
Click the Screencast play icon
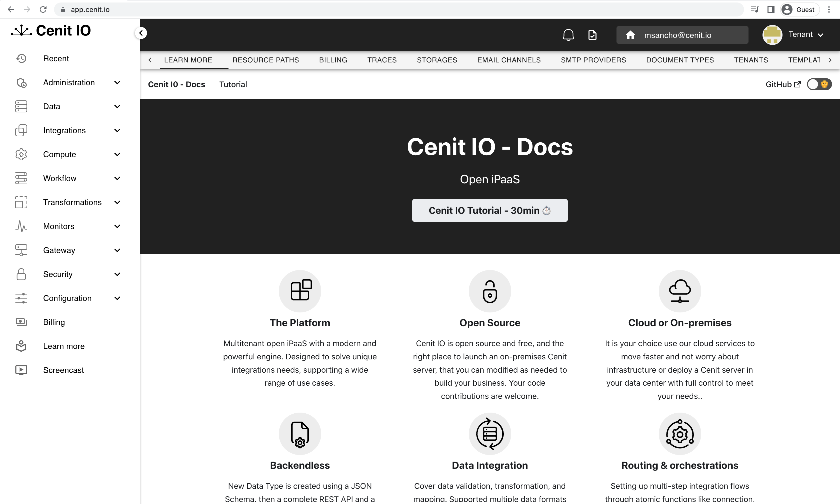[21, 370]
